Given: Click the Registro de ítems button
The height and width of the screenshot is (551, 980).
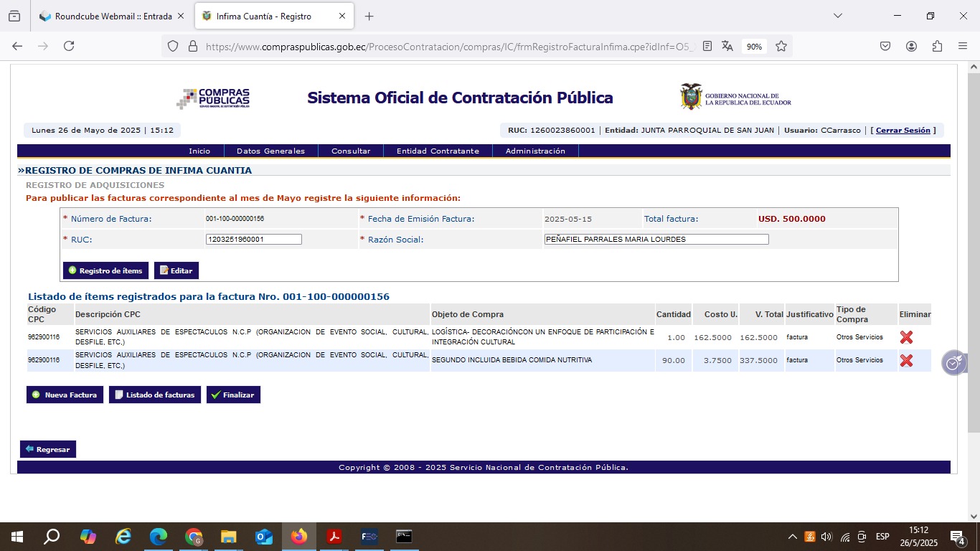Looking at the screenshot, I should pyautogui.click(x=105, y=270).
